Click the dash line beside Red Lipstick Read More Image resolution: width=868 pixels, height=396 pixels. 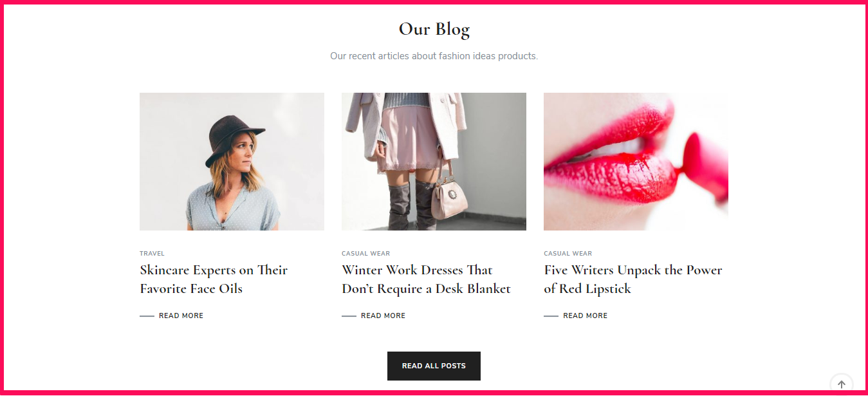coord(551,316)
